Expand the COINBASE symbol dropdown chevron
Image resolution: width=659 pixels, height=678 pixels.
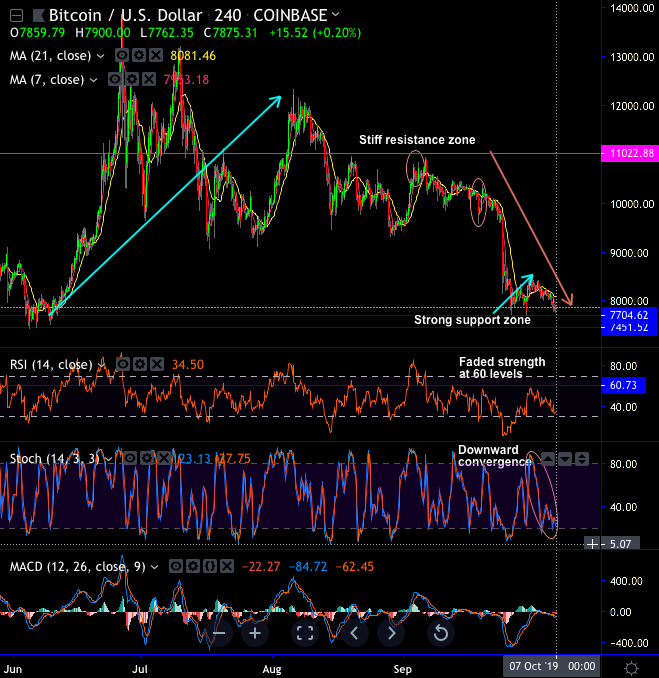pyautogui.click(x=334, y=15)
